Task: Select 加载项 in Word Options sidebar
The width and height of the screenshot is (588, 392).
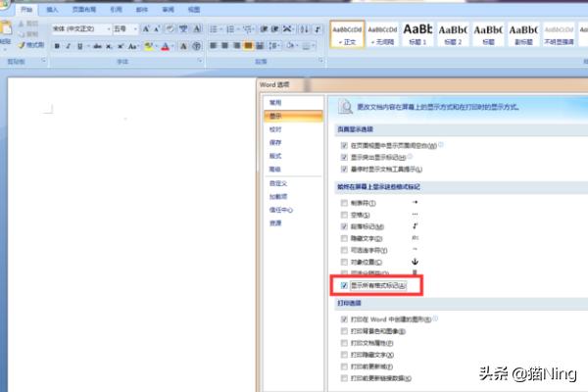Action: pyautogui.click(x=278, y=197)
